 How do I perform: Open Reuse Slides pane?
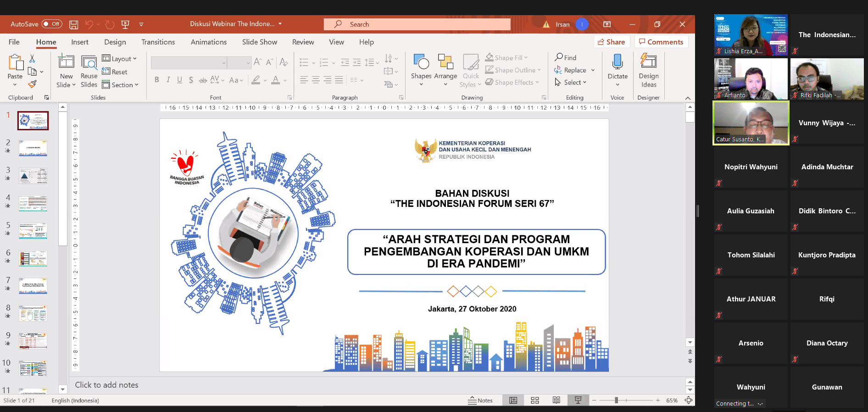pyautogui.click(x=89, y=71)
